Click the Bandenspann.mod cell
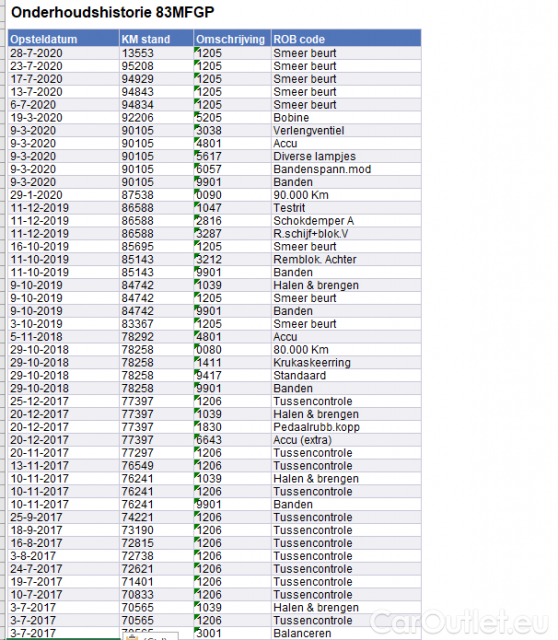Viewport: 558px width, 640px height. click(x=346, y=169)
